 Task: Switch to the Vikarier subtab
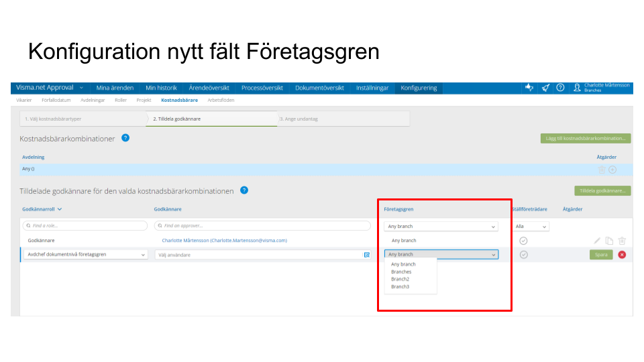click(24, 100)
